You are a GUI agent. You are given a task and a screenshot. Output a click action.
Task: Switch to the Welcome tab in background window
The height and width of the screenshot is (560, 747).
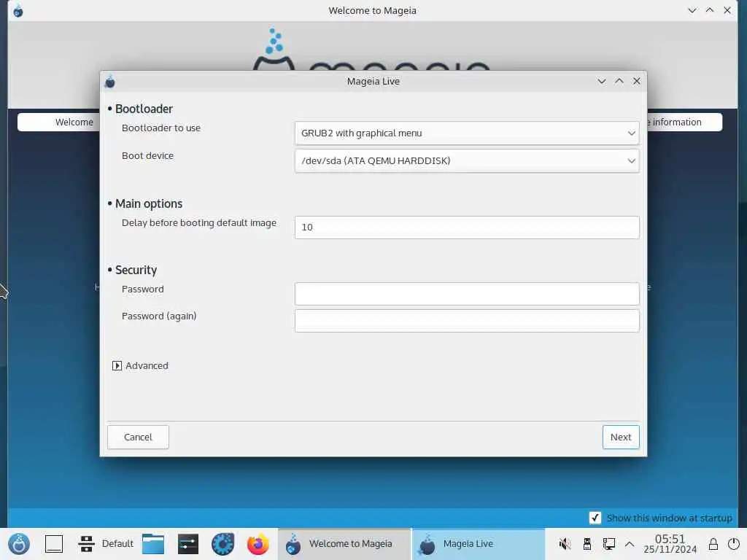tap(59, 122)
